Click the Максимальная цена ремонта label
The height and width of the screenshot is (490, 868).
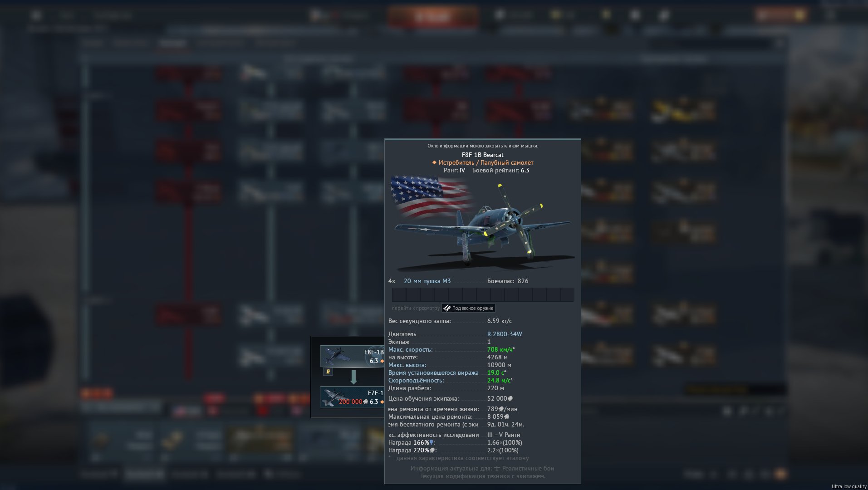[x=430, y=416]
